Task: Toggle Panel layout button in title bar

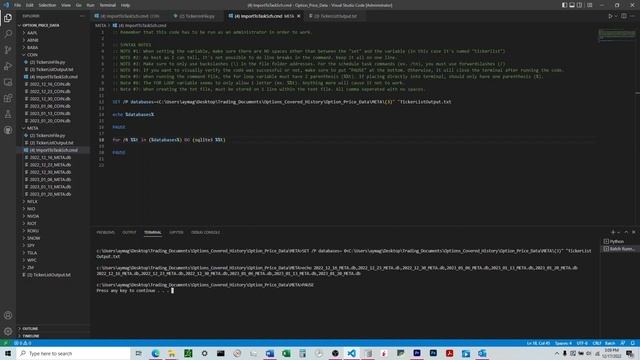Action: tap(572, 5)
